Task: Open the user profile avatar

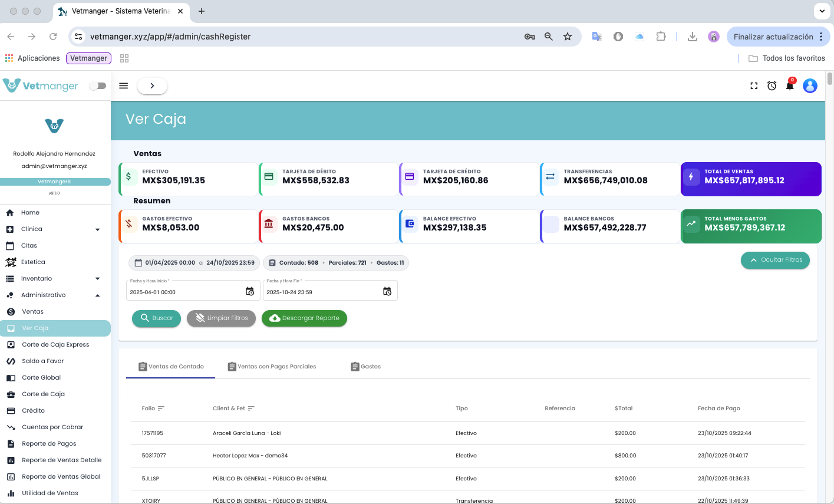Action: point(810,86)
